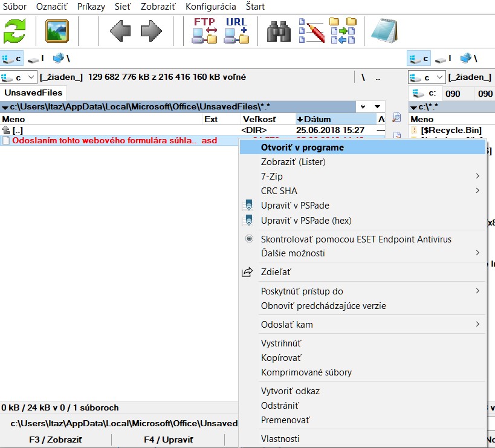Viewport: 495px width, 448px height.
Task: Launch file search with the binoculars icon
Action: point(279,31)
